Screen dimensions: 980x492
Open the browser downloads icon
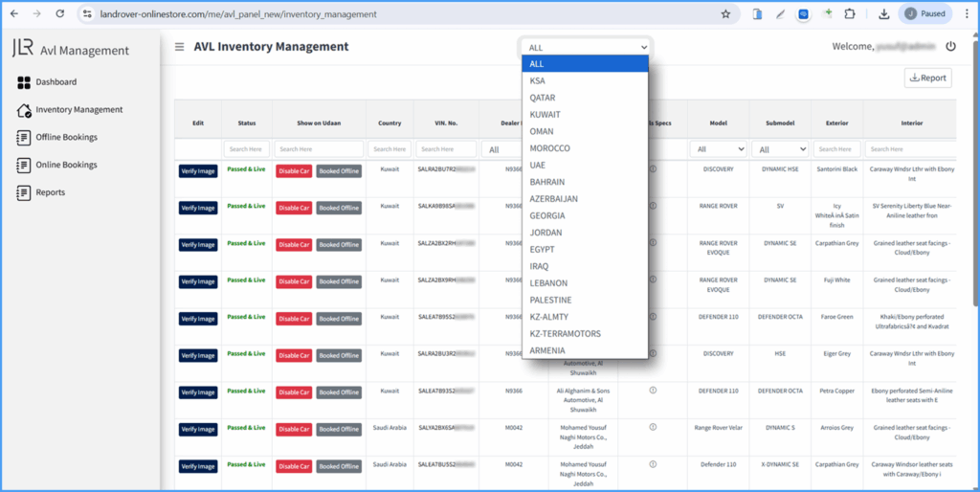883,14
